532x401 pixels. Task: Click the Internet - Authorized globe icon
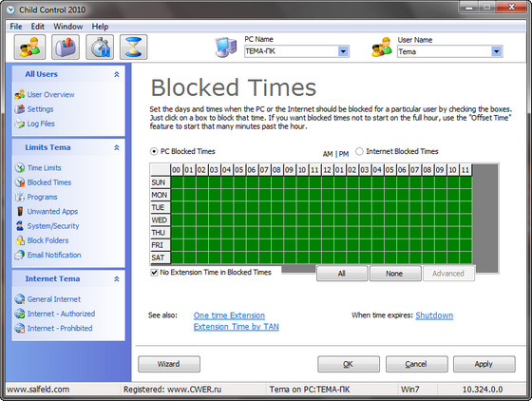[20, 314]
